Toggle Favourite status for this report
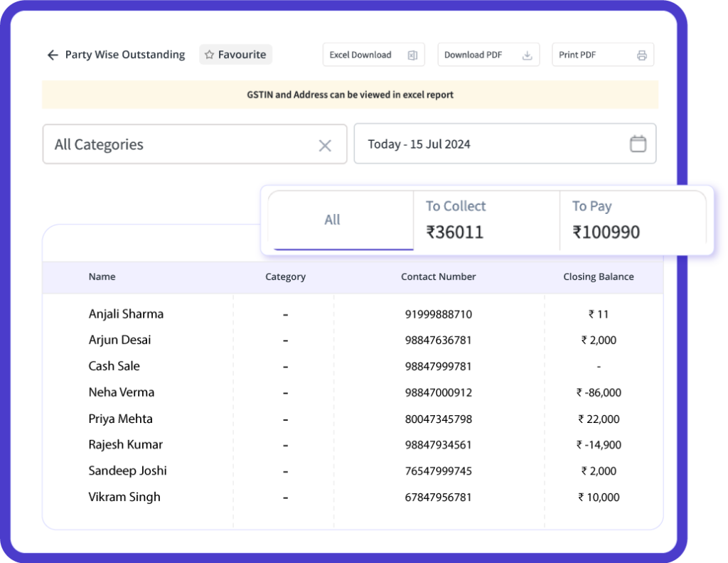The image size is (728, 563). pyautogui.click(x=235, y=54)
